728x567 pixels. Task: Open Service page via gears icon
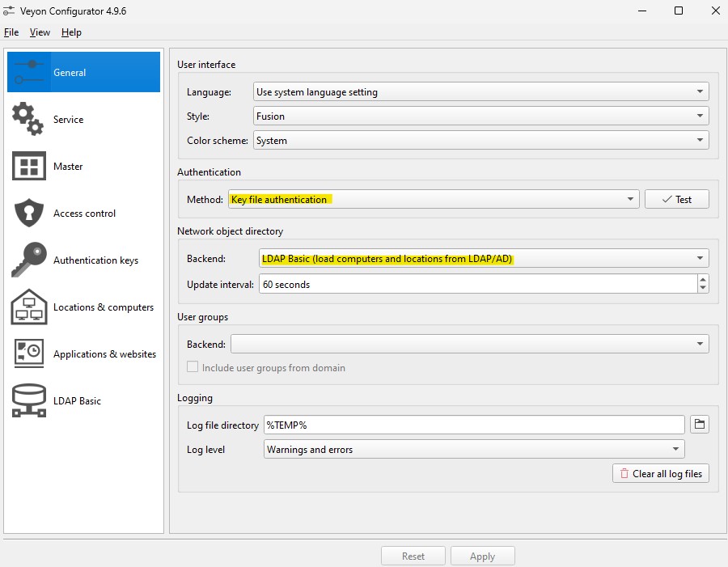tap(28, 119)
